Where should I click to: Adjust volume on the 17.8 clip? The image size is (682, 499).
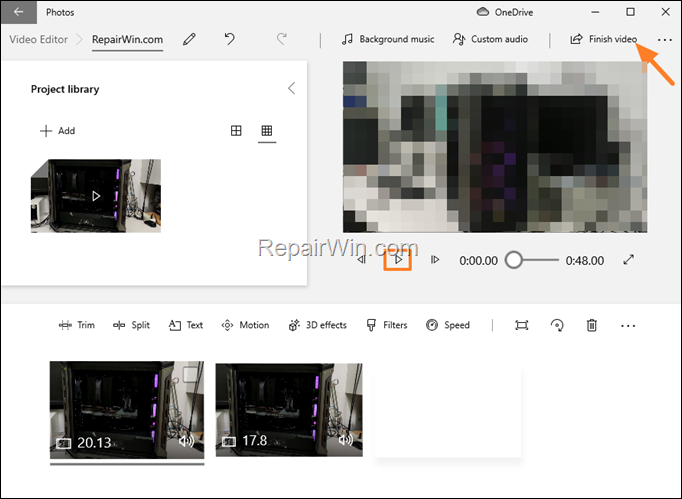pos(346,440)
